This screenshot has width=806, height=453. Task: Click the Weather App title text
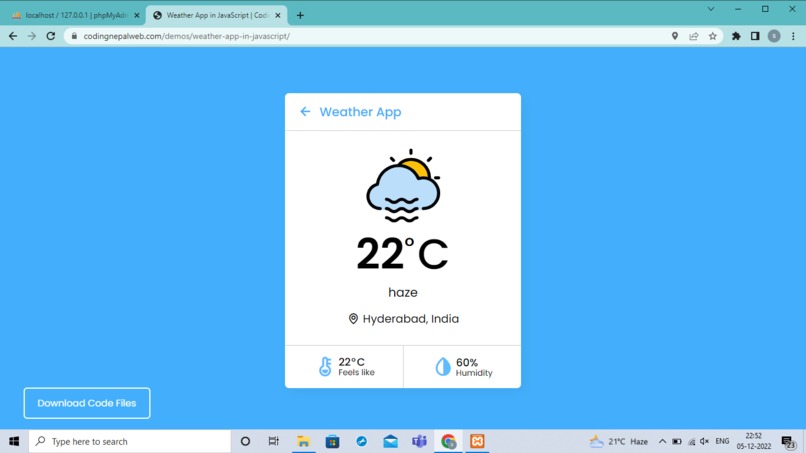pos(360,112)
